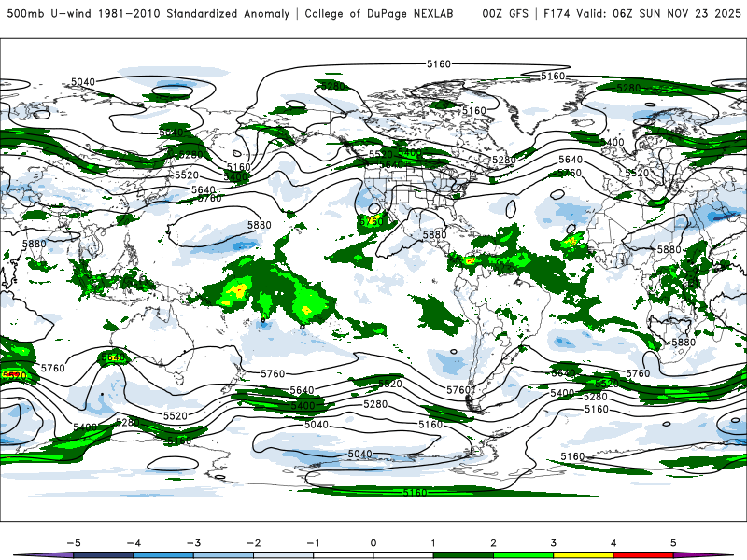Screen dimensions: 747x560
Task: Click 'College of DuPage NEXLAB' in the header
Action: tap(379, 13)
